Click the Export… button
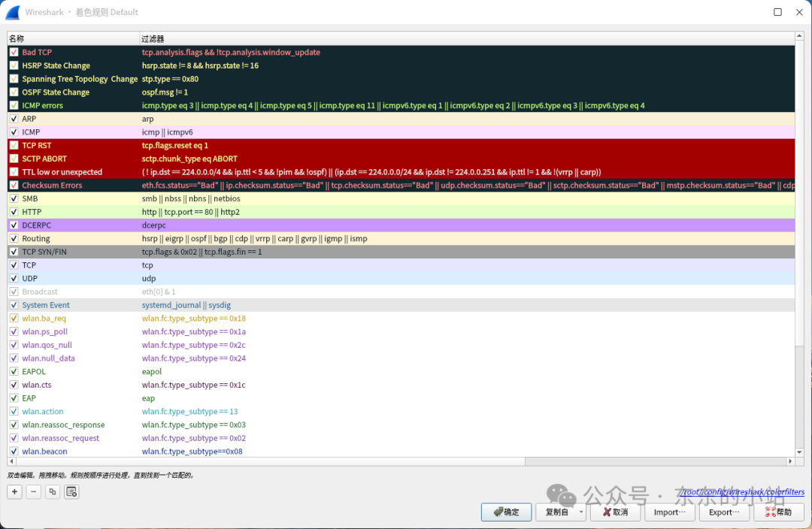This screenshot has width=812, height=529. tap(724, 512)
